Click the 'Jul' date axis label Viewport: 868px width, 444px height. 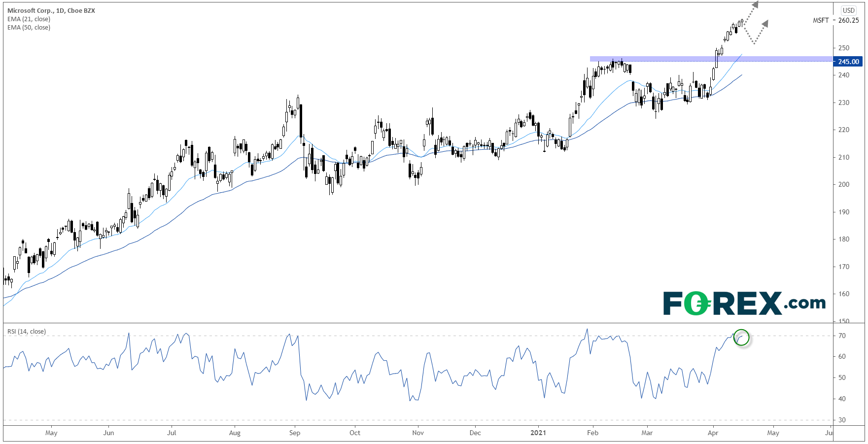[x=172, y=433]
